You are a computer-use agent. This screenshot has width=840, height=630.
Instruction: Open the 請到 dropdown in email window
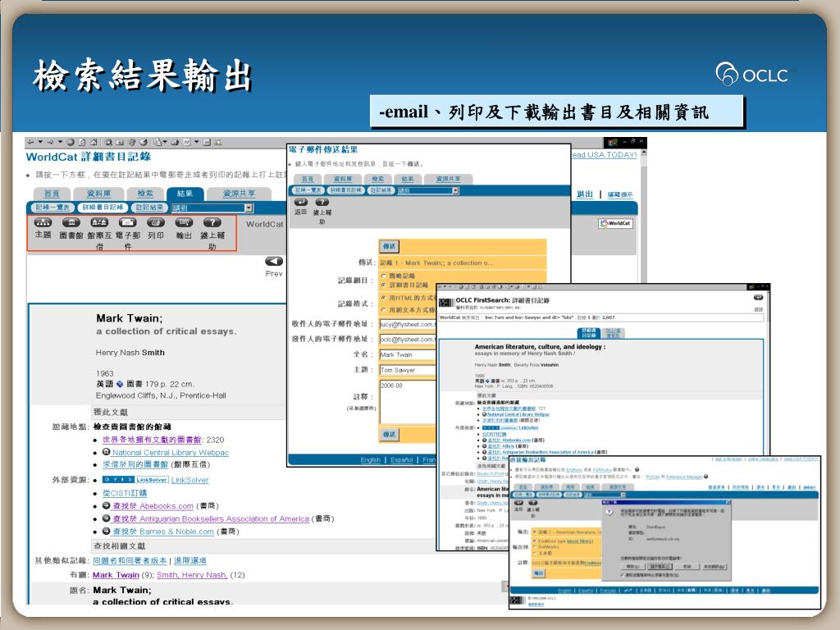pyautogui.click(x=428, y=190)
